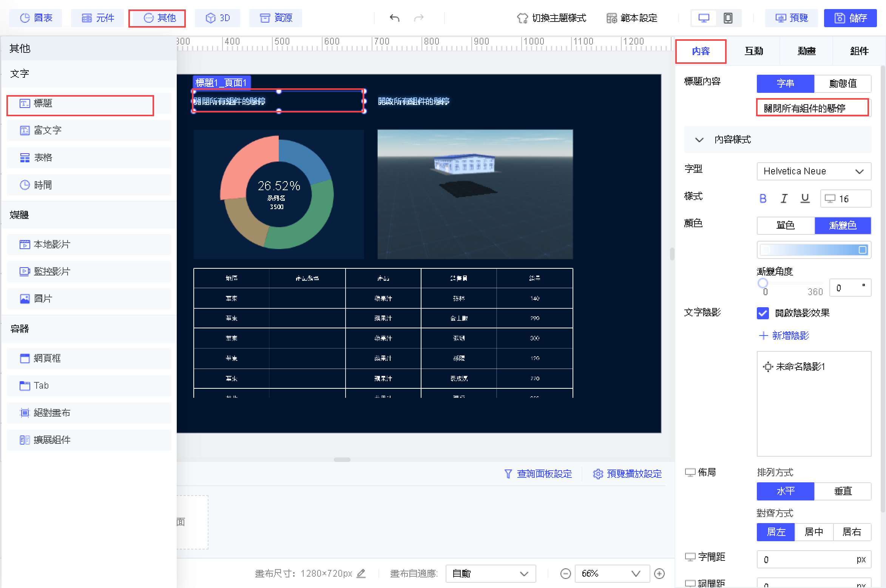
Task: Click zoom in plus icon
Action: point(659,574)
